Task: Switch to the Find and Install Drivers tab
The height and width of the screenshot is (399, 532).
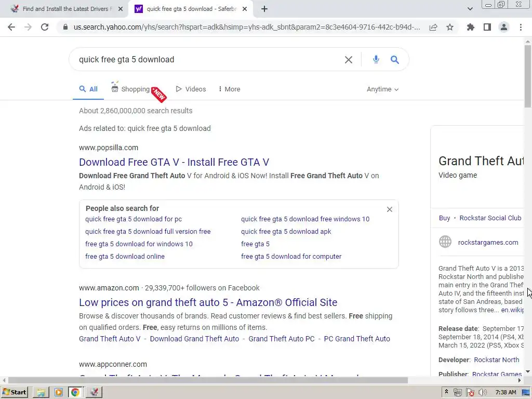Action: click(64, 9)
